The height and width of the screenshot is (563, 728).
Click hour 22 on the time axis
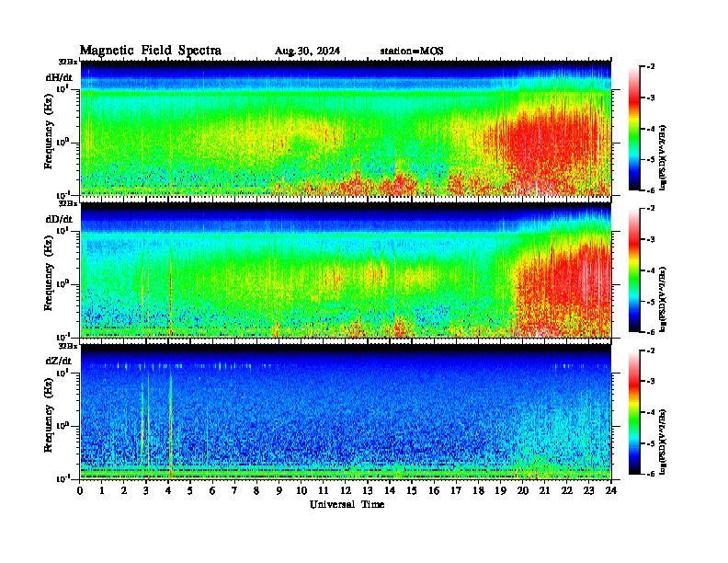coord(566,490)
